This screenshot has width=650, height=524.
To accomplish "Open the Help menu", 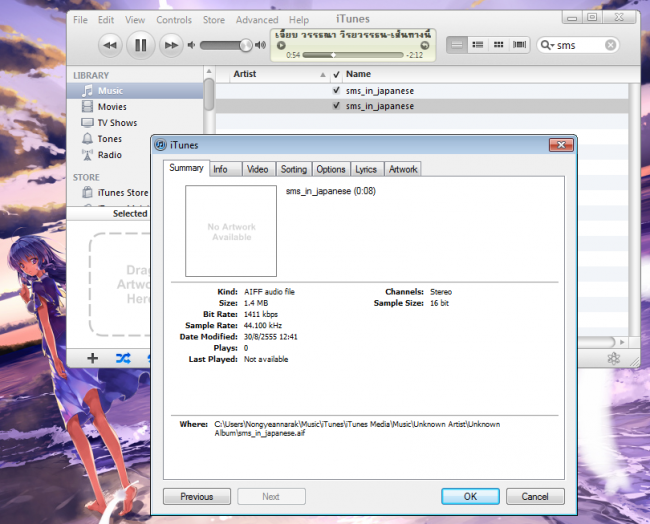I will tap(299, 20).
